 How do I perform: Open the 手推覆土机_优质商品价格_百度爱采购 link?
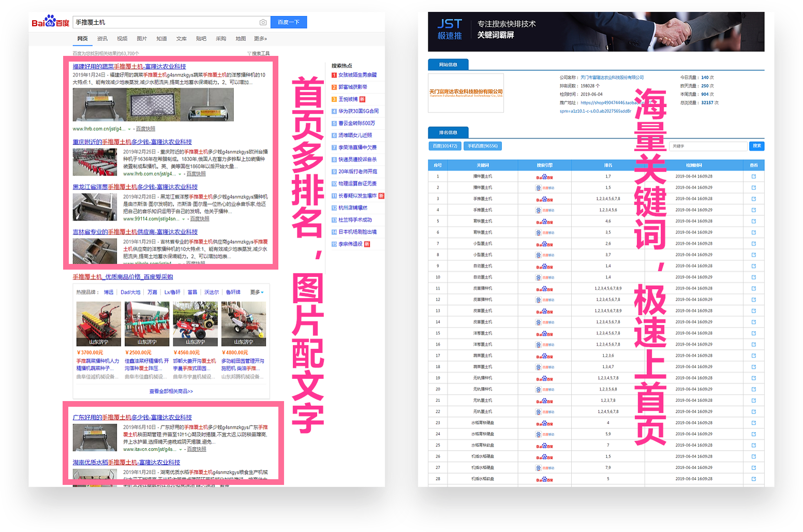pyautogui.click(x=123, y=277)
